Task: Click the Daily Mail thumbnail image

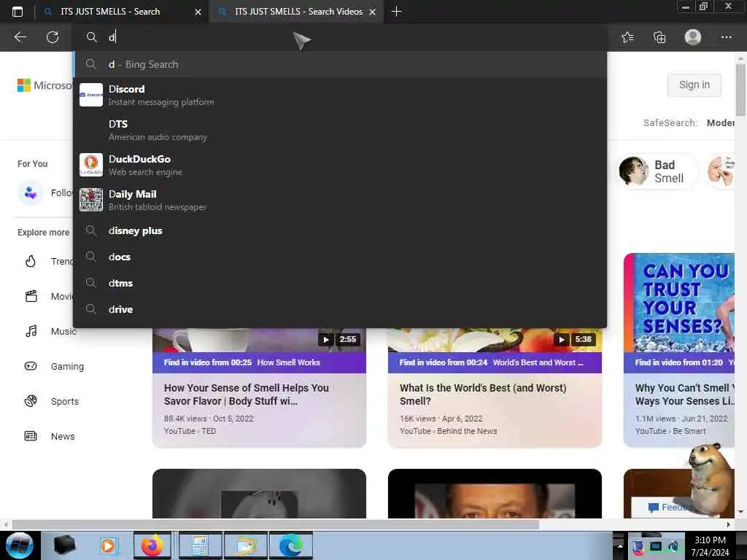Action: click(x=91, y=200)
